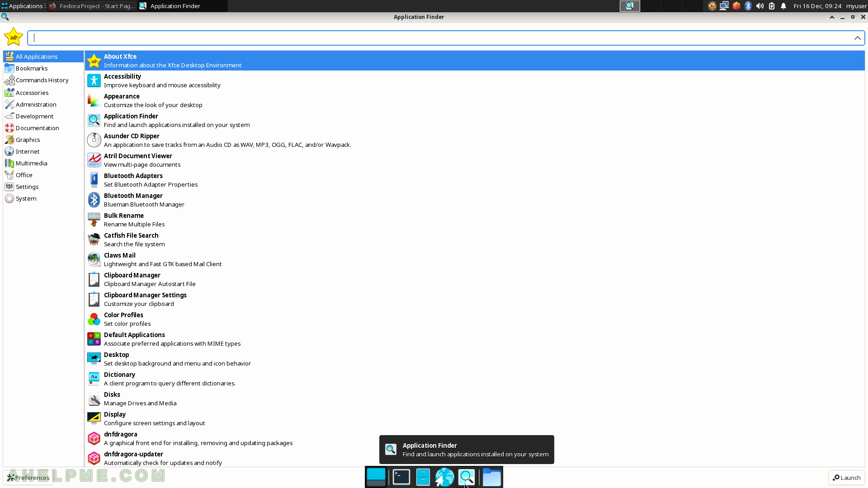Viewport: 868px width, 488px height.
Task: Select the Display settings icon
Action: 94,418
